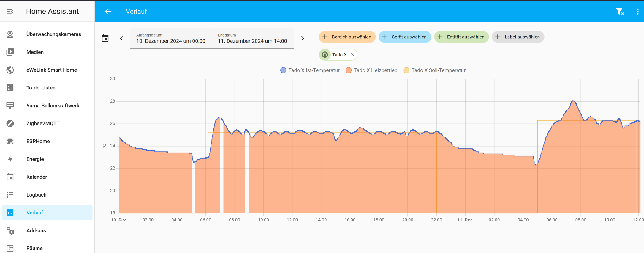Click the Add-ons gears icon
The height and width of the screenshot is (253, 644).
(x=10, y=230)
